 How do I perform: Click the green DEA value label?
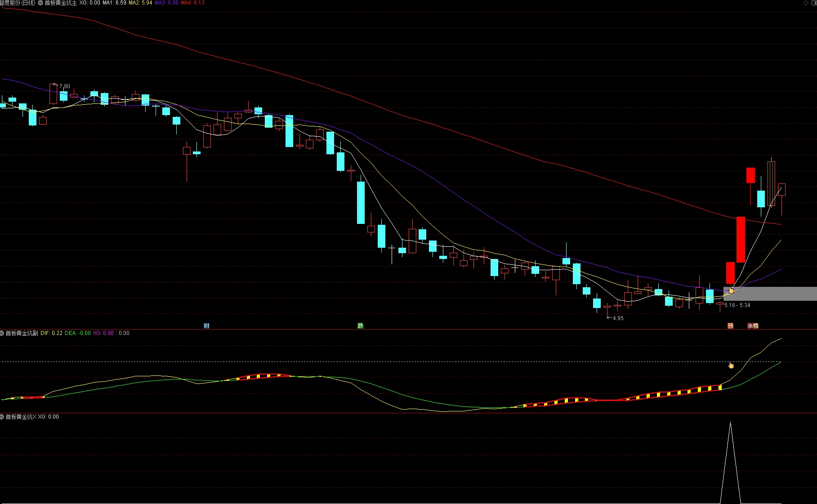click(78, 333)
